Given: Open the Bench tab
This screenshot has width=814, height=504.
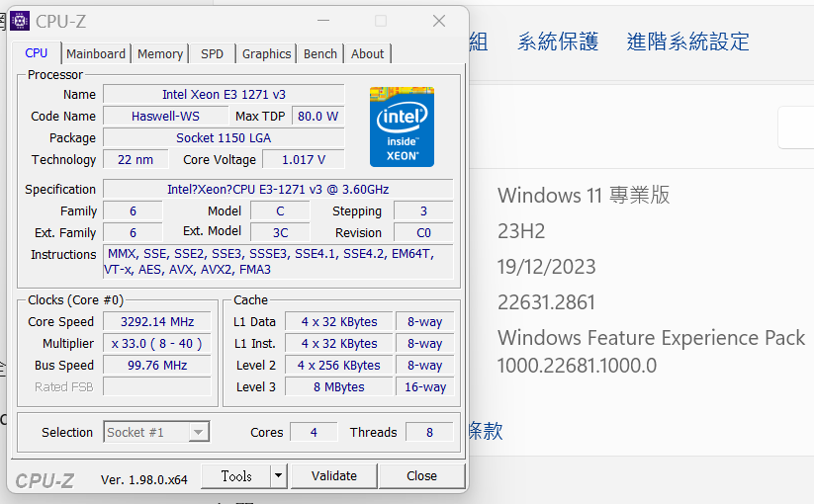Looking at the screenshot, I should click(x=320, y=54).
